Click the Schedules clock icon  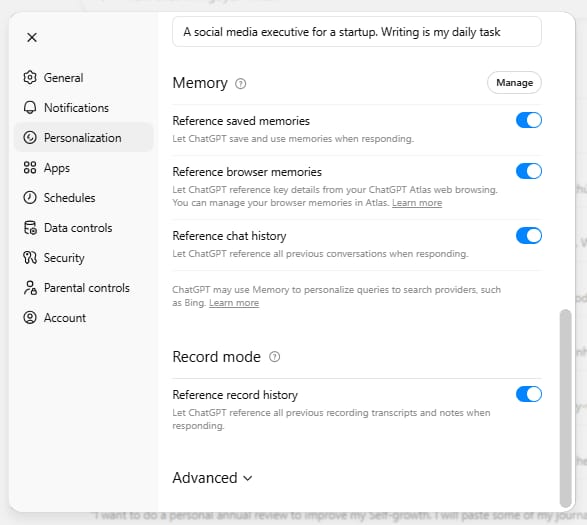tap(30, 197)
